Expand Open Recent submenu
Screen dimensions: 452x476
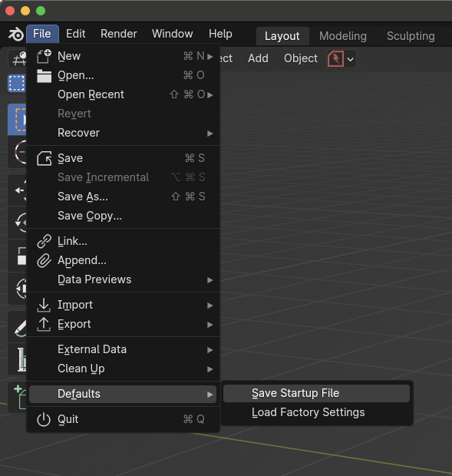pos(210,95)
